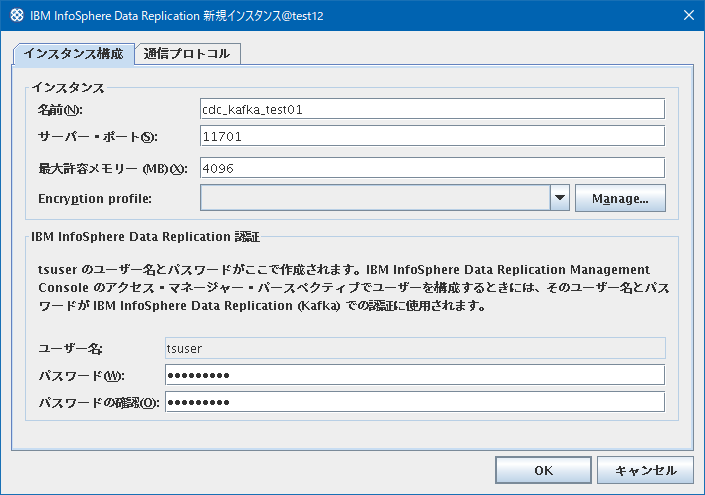This screenshot has width=705, height=495.
Task: Click the window title 新規インスタンス@test12
Action: click(263, 16)
